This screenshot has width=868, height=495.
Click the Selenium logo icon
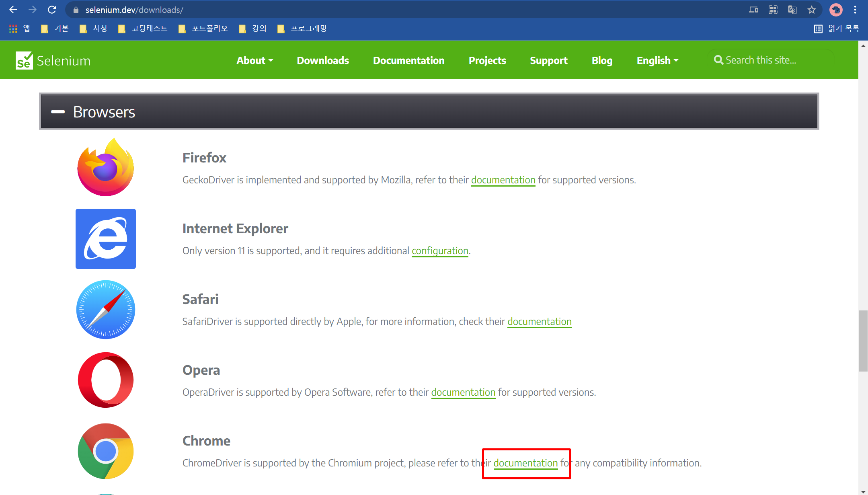click(x=24, y=61)
